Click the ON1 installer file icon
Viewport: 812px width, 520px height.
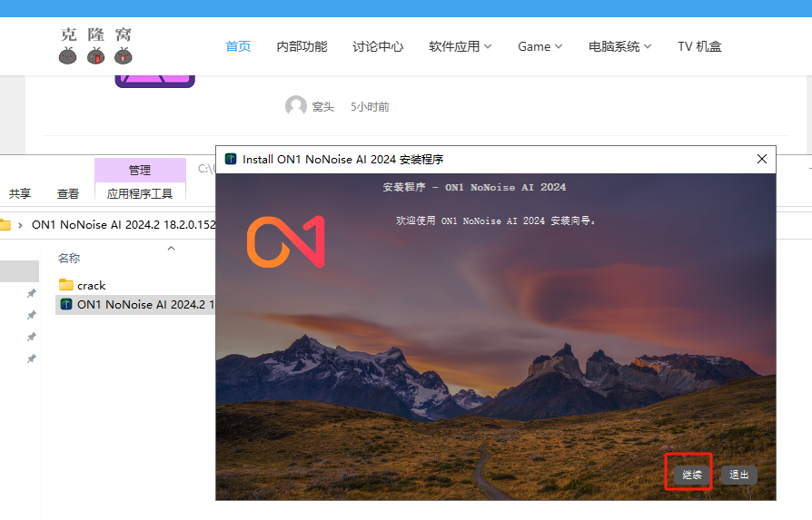(66, 304)
